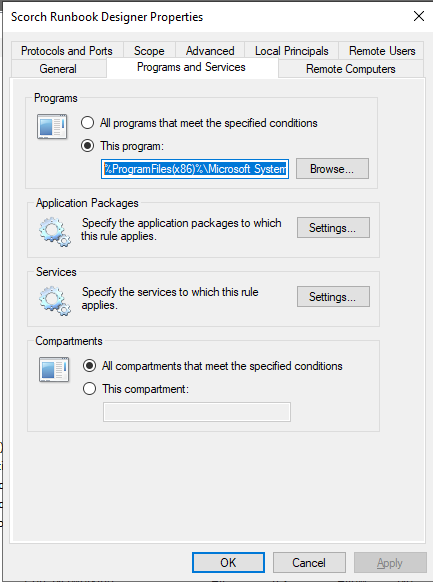Open the Local Principals tab
Viewport: 433px width, 582px height.
(292, 50)
